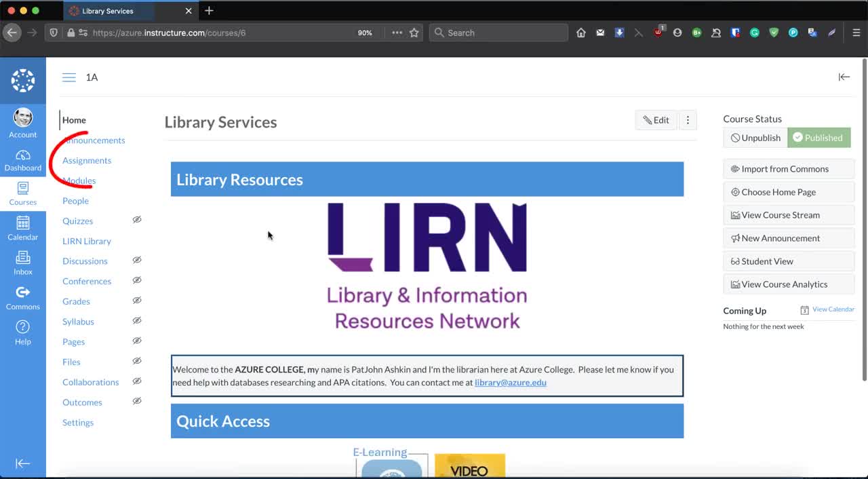Image resolution: width=868 pixels, height=479 pixels.
Task: Click the page vertical scrollbar
Action: pyautogui.click(x=864, y=220)
